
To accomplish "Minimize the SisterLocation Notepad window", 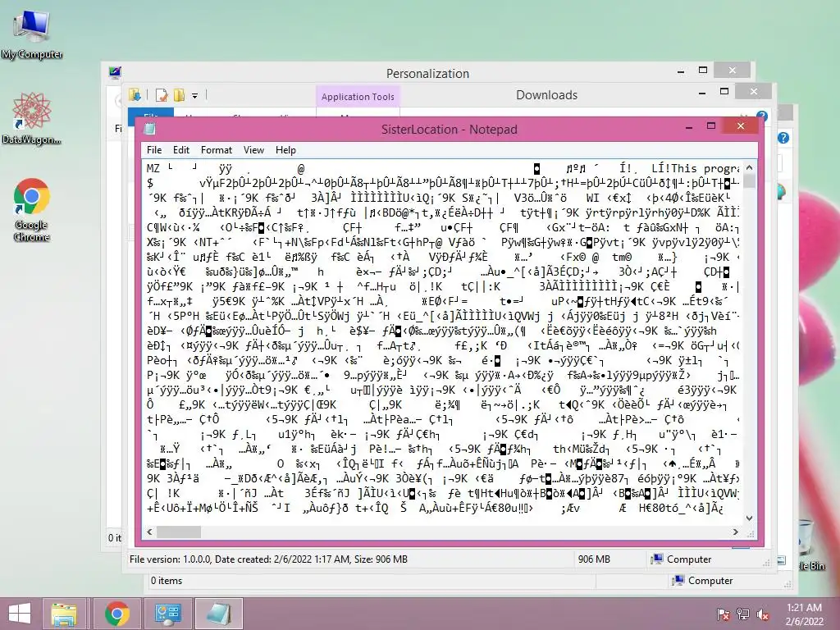I will 689,126.
